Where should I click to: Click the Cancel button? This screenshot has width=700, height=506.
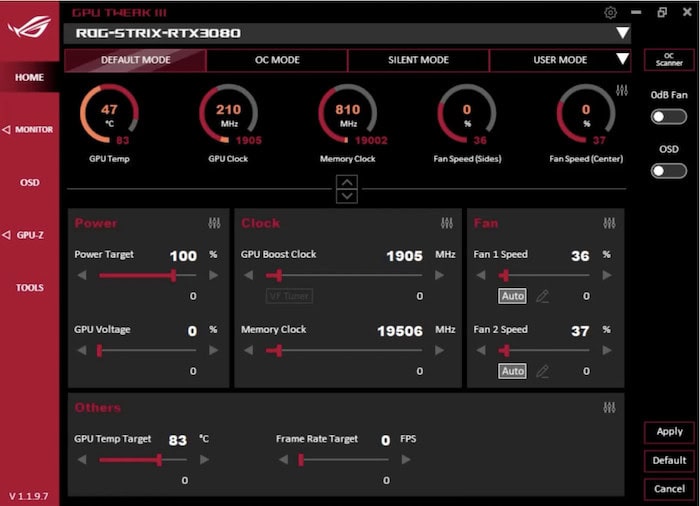669,489
